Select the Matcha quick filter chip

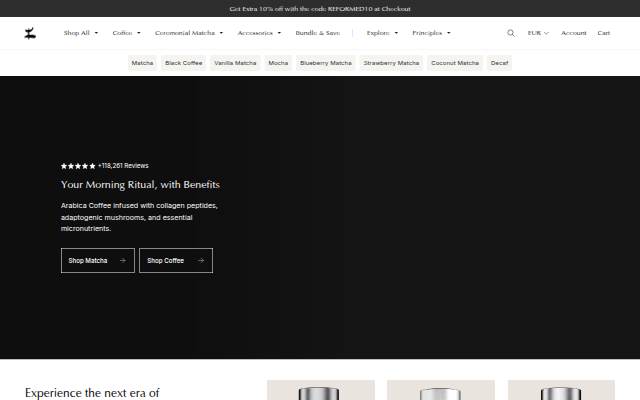142,63
